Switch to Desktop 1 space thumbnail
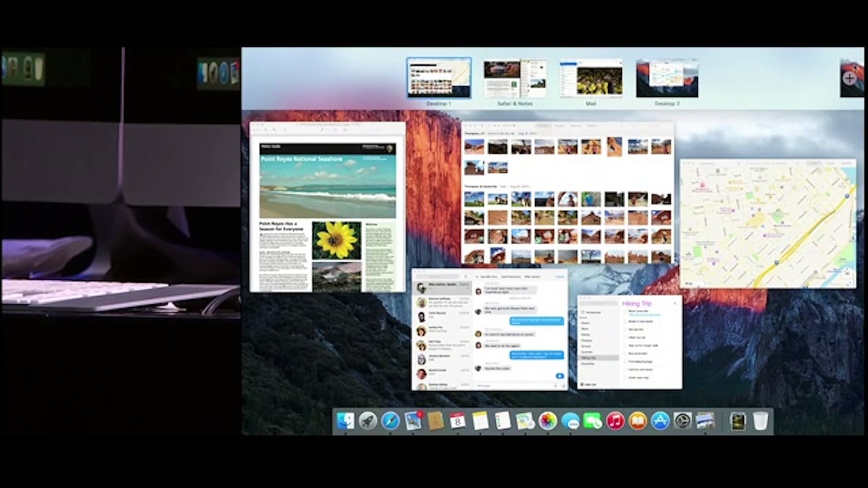868x488 pixels. pos(439,78)
